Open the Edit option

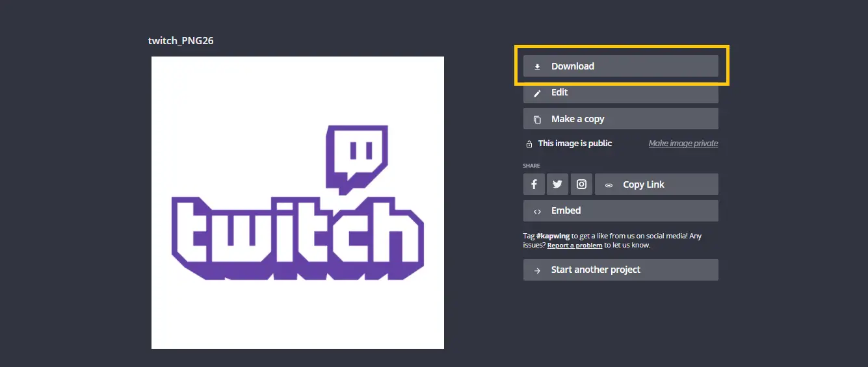[620, 93]
